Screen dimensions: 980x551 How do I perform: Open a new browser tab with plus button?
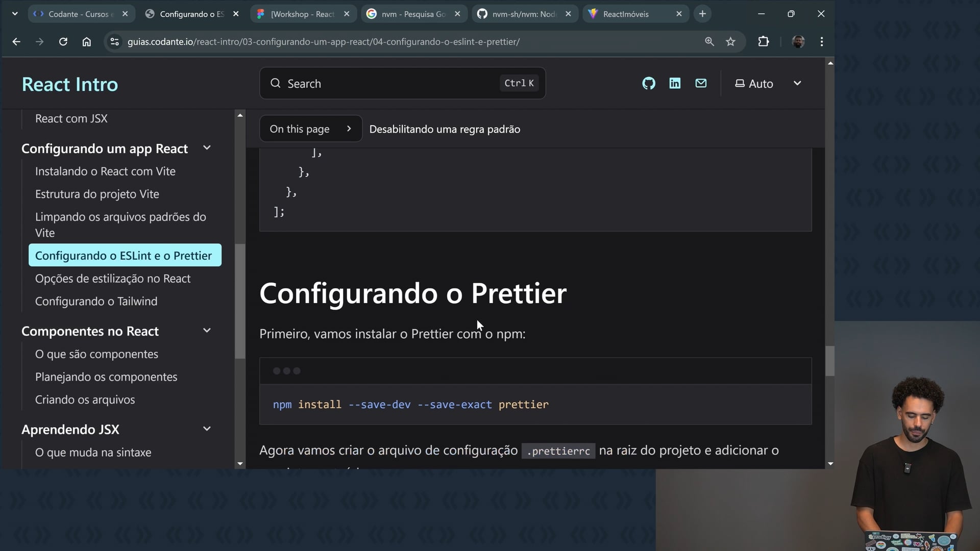coord(702,14)
